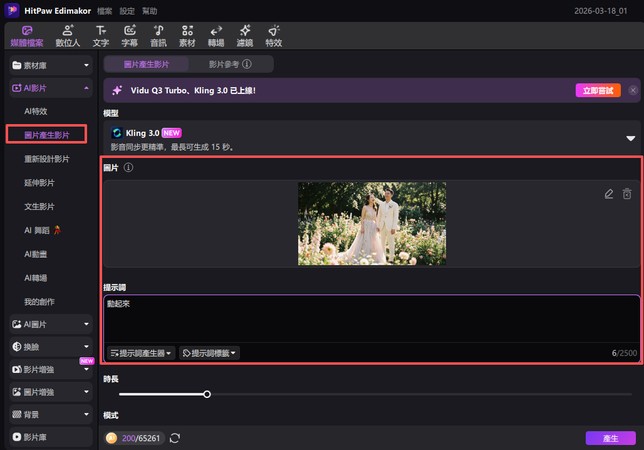Click the wedding couple image thumbnail
Image resolution: width=644 pixels, height=450 pixels.
(x=372, y=224)
